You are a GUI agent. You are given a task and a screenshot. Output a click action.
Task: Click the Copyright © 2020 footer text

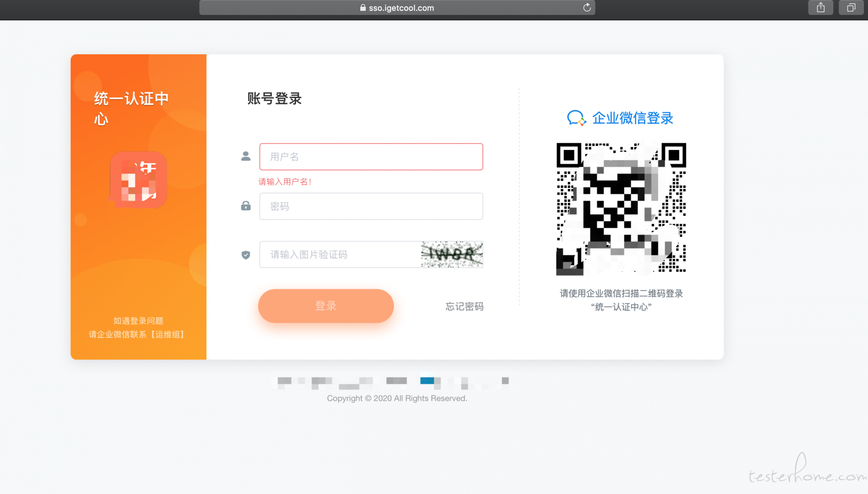coord(397,398)
